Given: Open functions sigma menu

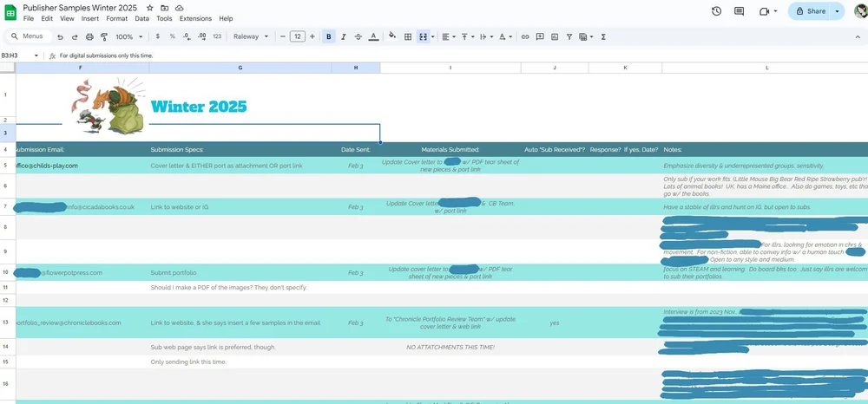Looking at the screenshot, I should pyautogui.click(x=603, y=36).
